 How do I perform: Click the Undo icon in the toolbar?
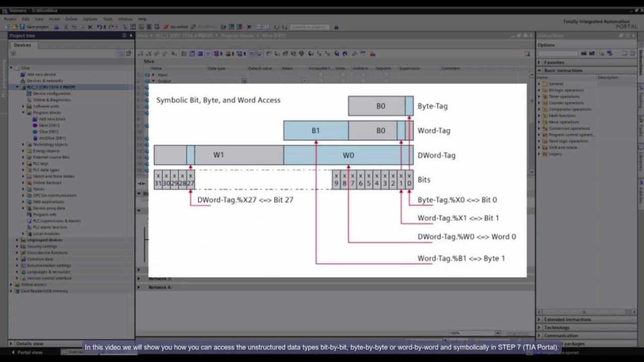coord(99,27)
